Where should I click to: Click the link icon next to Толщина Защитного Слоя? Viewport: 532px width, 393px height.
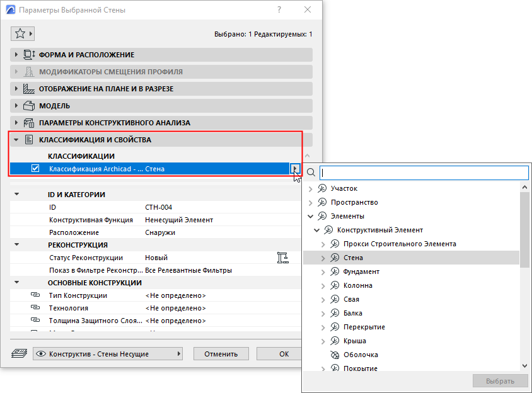point(35,320)
